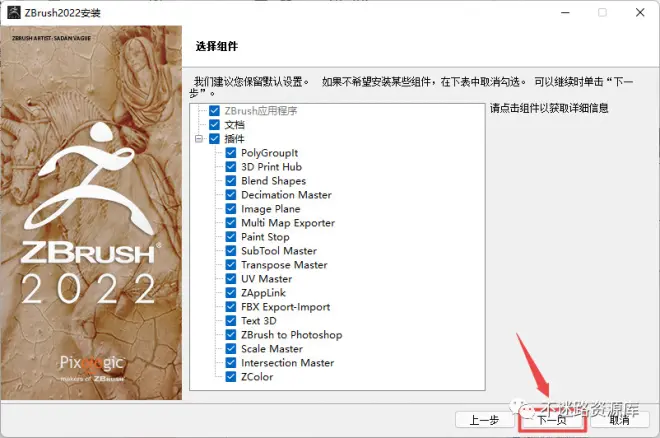Select the SubTool Master label
The height and width of the screenshot is (438, 660).
[279, 250]
